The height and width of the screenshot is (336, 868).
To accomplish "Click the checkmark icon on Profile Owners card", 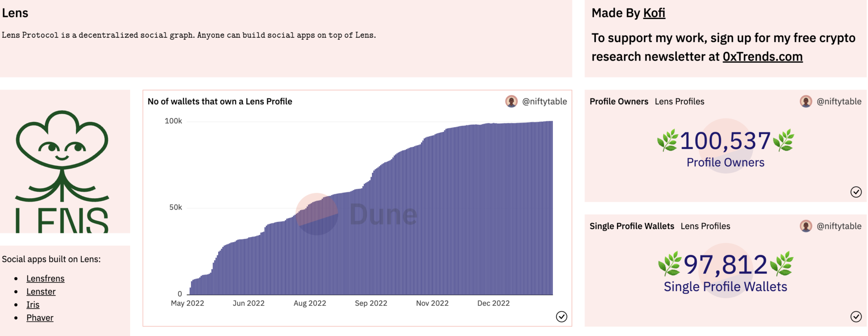I will (x=856, y=192).
